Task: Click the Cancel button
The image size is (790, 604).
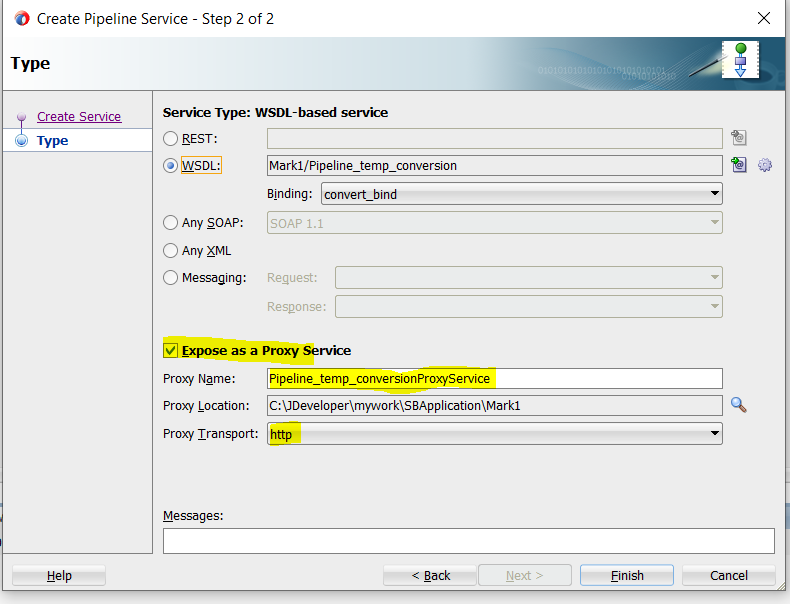Action: click(x=728, y=575)
